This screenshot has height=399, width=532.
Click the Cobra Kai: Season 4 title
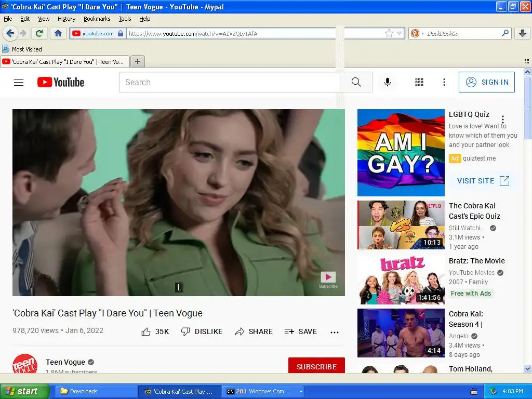tap(466, 319)
